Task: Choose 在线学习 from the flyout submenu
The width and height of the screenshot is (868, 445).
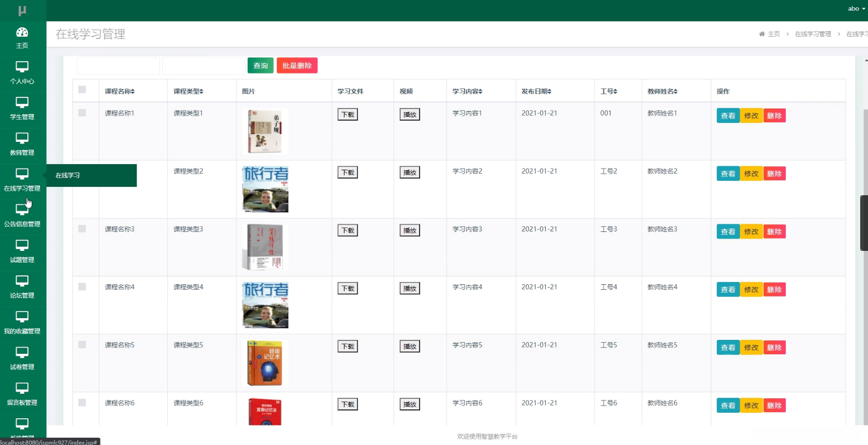Action: tap(92, 175)
